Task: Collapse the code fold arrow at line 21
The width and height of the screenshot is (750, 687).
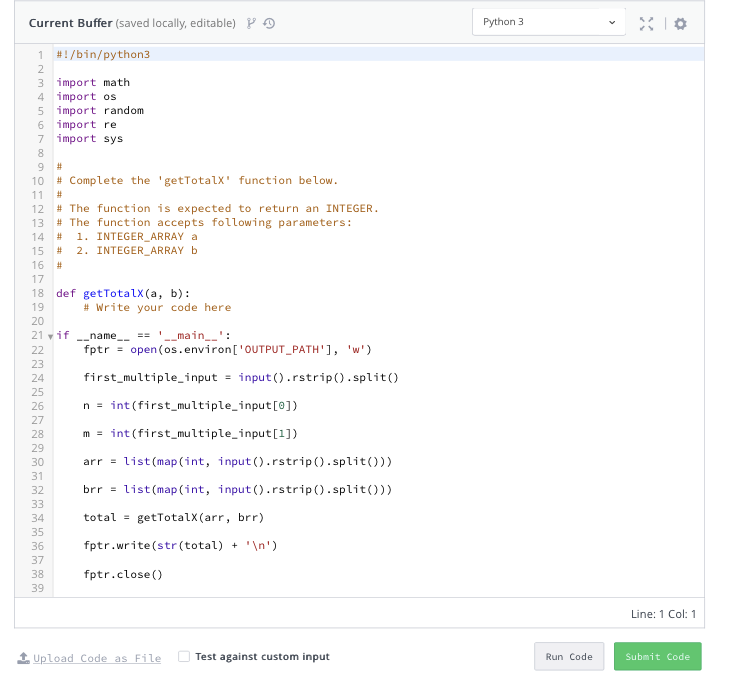Action: pyautogui.click(x=50, y=336)
